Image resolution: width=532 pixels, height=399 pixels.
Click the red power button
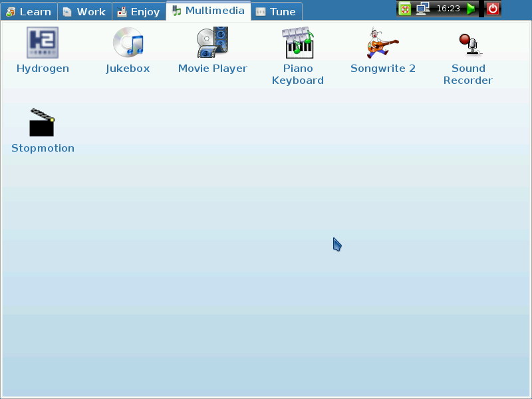point(493,9)
